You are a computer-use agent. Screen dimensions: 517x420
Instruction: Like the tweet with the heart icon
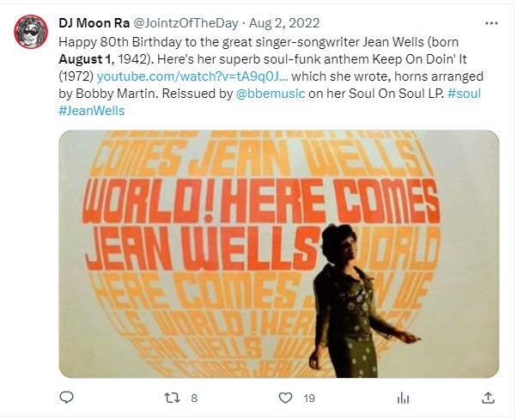point(285,398)
